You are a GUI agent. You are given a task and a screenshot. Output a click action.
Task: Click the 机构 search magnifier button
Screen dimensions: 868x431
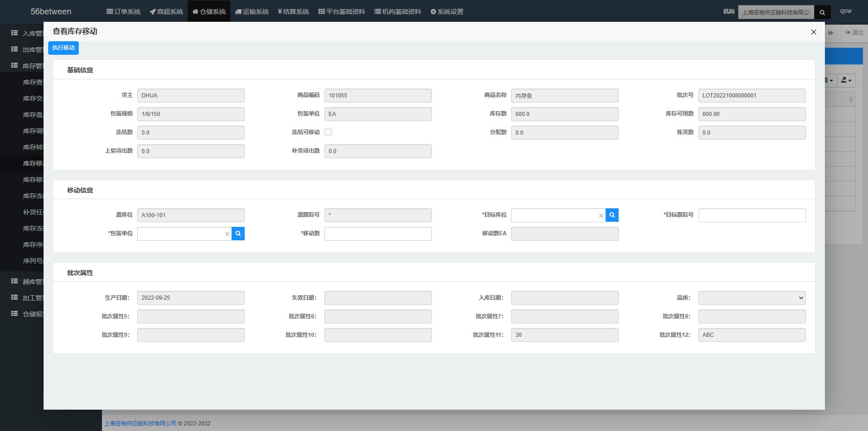click(822, 13)
